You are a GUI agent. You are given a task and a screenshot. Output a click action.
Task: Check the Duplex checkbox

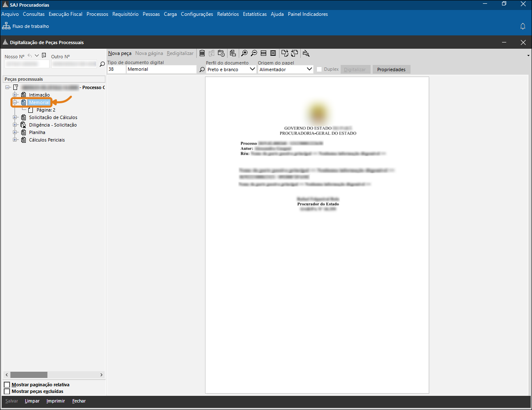319,70
